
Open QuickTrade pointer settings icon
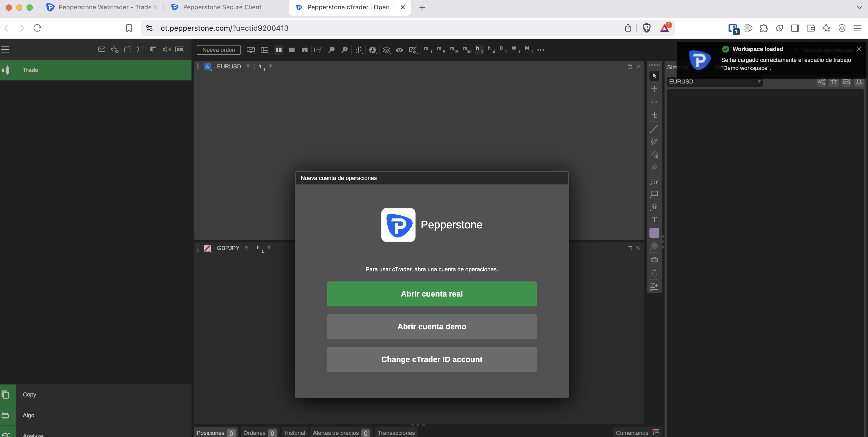coord(114,49)
